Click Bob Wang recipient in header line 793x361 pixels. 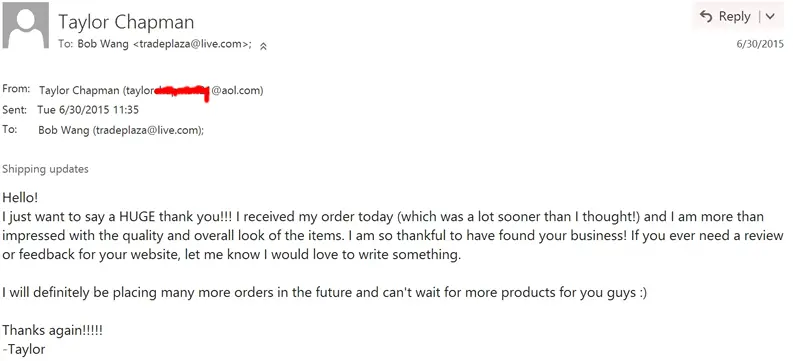click(103, 44)
